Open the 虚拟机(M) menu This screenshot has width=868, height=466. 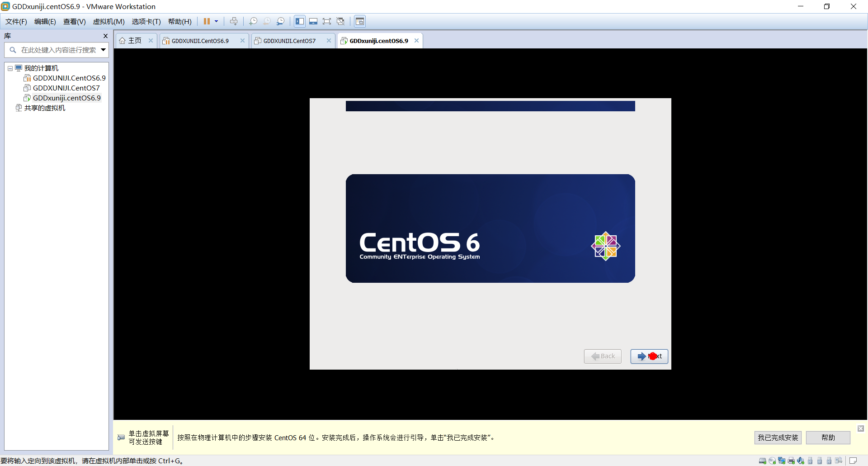[x=108, y=21]
